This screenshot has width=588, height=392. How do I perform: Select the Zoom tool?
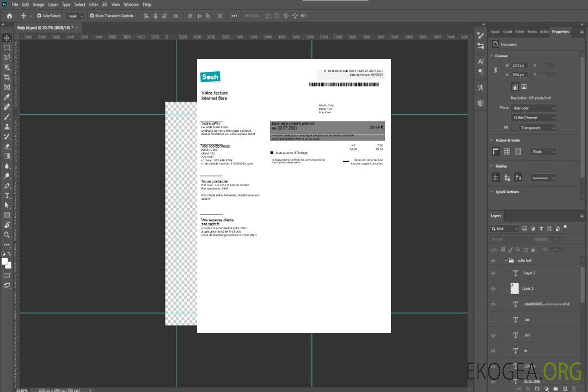tap(7, 235)
